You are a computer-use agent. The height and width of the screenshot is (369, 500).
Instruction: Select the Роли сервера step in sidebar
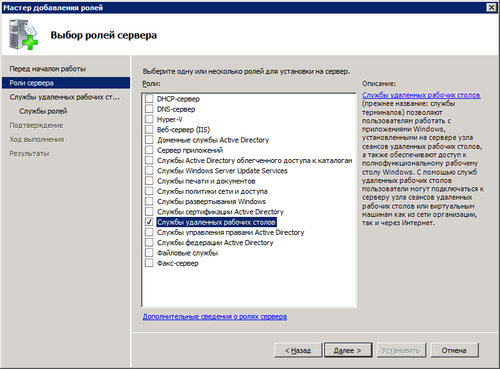[66, 83]
